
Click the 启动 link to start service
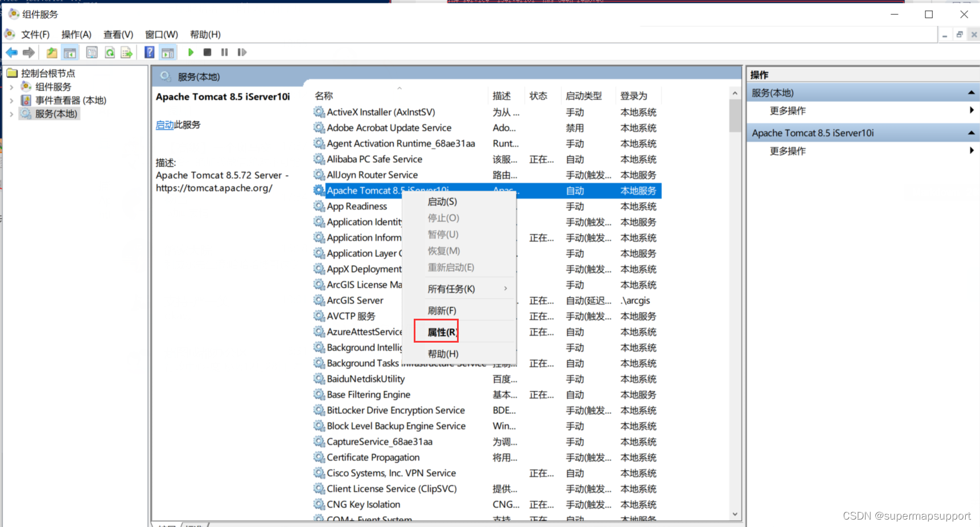164,125
